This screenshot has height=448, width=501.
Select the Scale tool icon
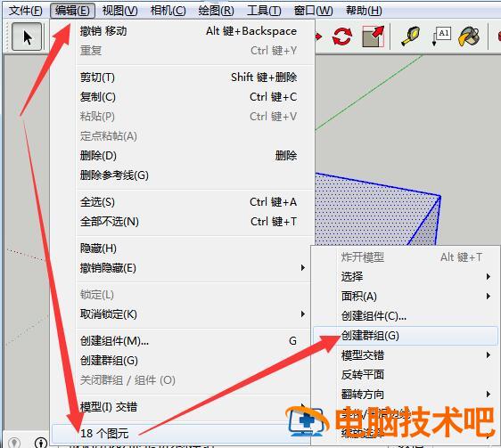pyautogui.click(x=373, y=37)
